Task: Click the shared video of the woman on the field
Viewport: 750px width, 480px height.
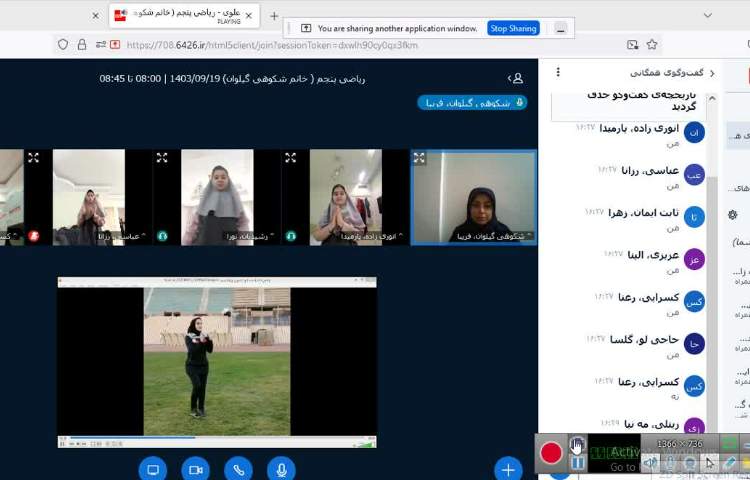Action: 217,361
